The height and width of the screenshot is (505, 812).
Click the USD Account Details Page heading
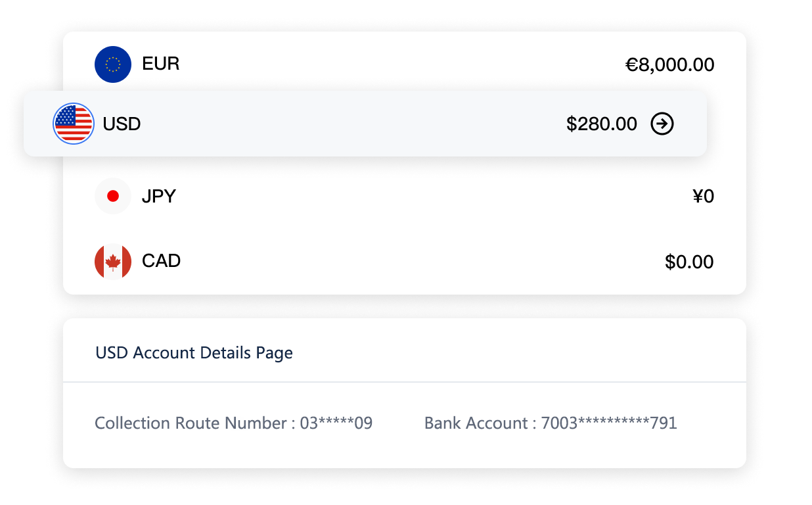(x=194, y=353)
